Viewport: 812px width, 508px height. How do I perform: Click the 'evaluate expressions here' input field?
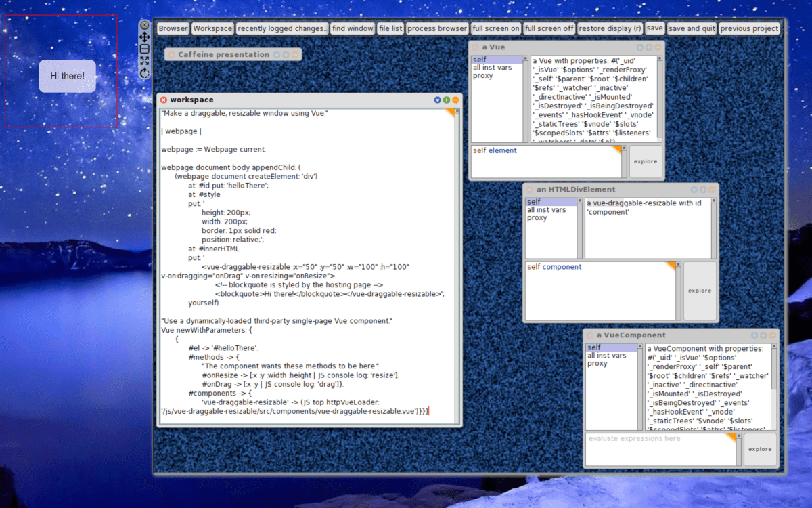(660, 449)
